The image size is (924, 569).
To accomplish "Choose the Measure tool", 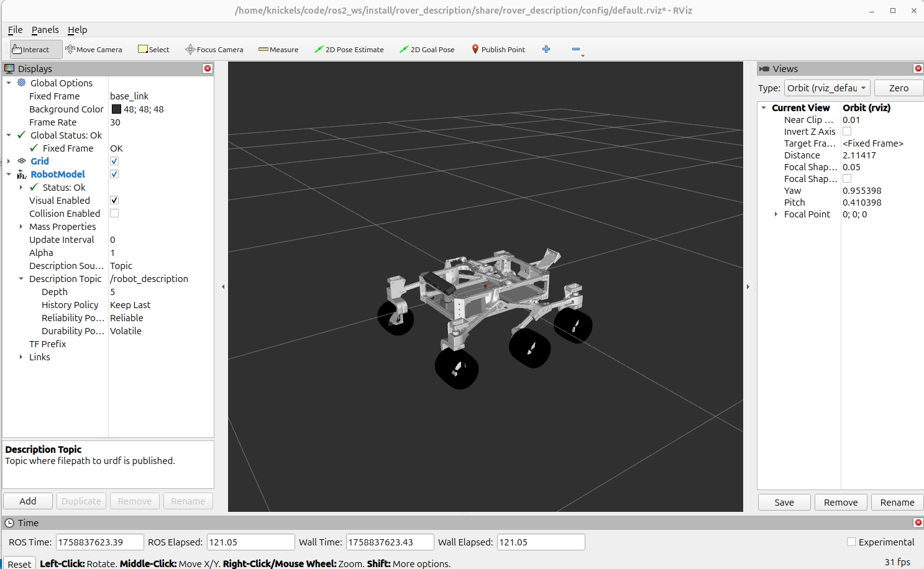I will click(278, 50).
